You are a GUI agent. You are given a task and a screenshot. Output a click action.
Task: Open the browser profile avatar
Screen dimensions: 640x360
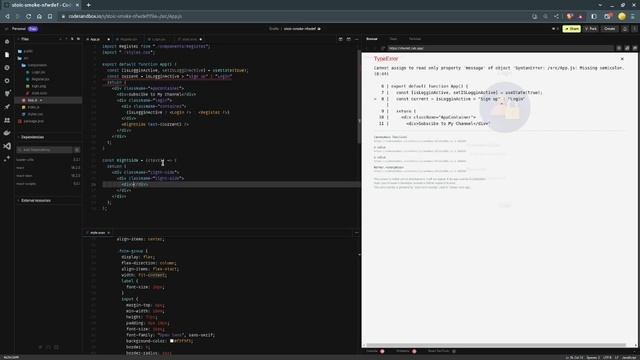pyautogui.click(x=622, y=16)
